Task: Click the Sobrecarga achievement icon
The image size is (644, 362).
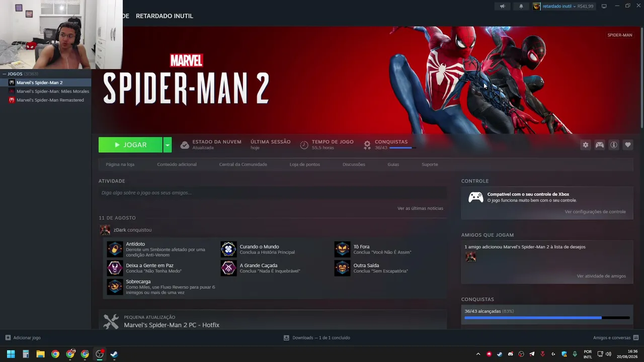Action: coord(115,287)
